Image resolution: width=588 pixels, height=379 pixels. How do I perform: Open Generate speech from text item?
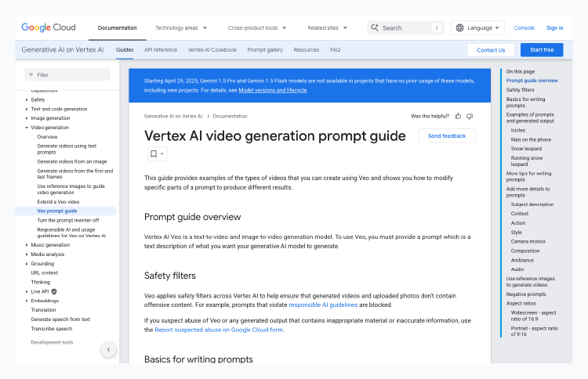click(x=60, y=319)
